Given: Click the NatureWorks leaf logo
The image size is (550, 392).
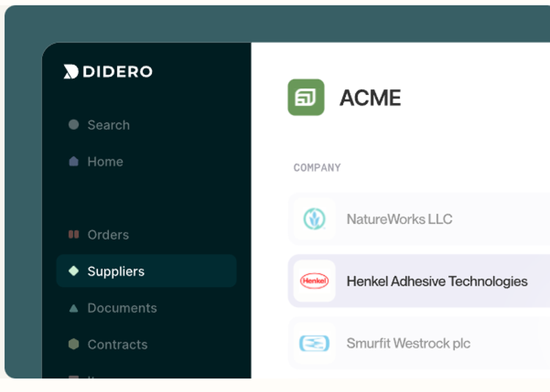Looking at the screenshot, I should [314, 219].
